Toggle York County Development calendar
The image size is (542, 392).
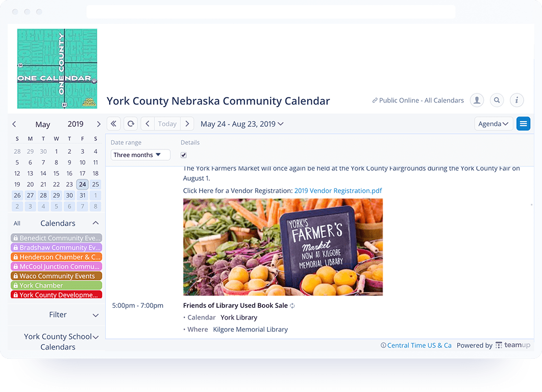coord(56,295)
